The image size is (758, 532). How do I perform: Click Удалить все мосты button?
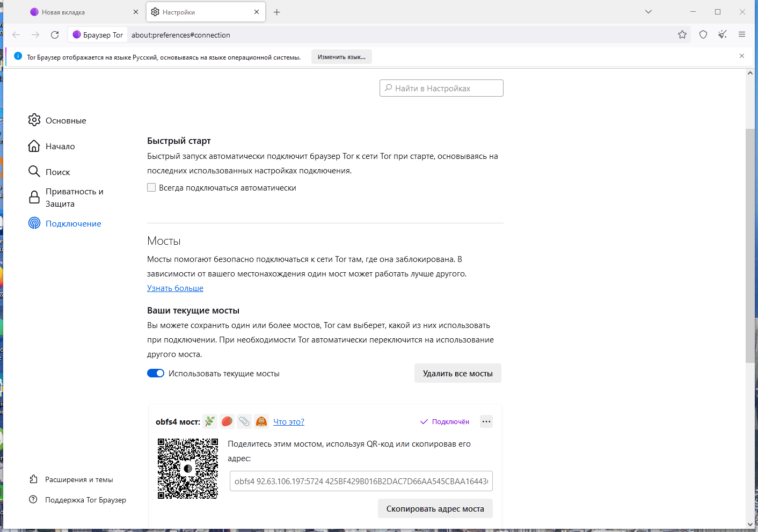[x=458, y=373]
